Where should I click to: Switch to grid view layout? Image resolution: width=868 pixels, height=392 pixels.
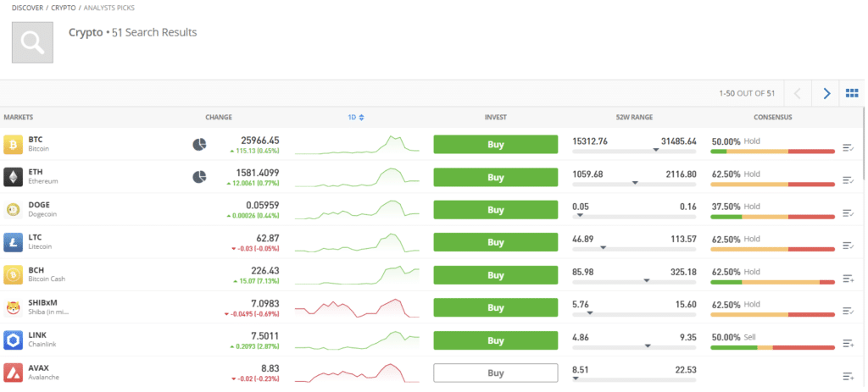point(852,93)
